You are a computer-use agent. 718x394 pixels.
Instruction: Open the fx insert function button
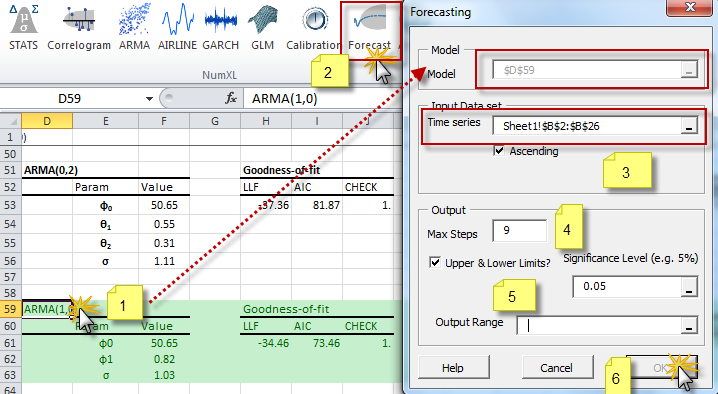pyautogui.click(x=230, y=98)
